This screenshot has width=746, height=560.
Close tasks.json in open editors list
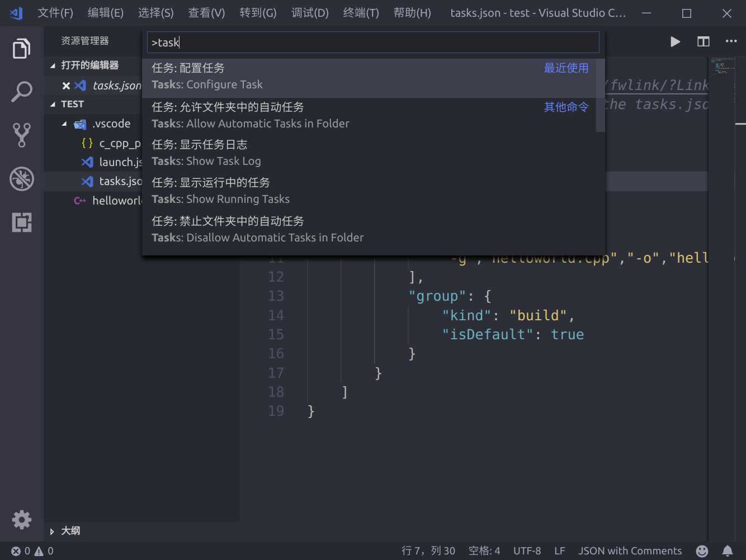coord(66,86)
